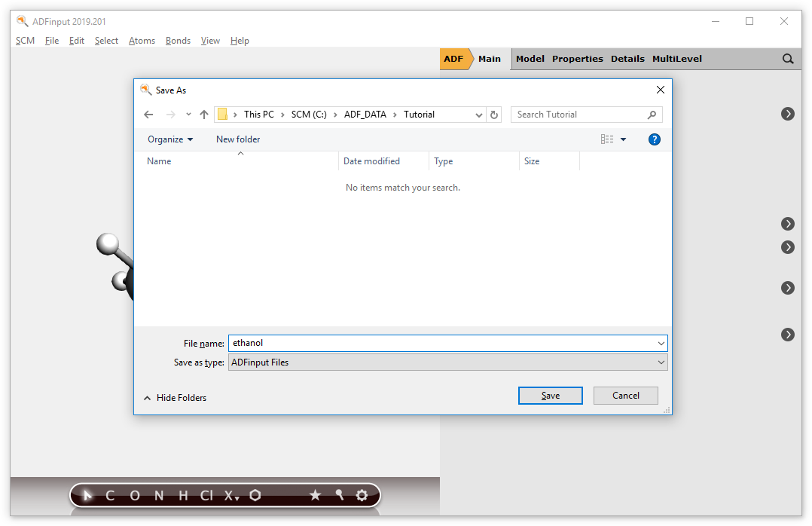This screenshot has width=812, height=526.
Task: Click ADF_DATA in the breadcrumb path
Action: [x=365, y=115]
